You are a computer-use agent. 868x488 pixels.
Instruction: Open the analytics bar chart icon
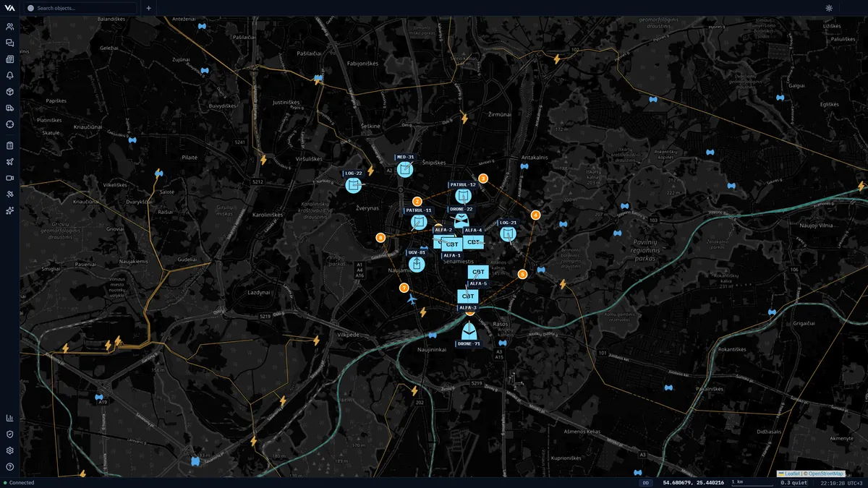click(10, 418)
